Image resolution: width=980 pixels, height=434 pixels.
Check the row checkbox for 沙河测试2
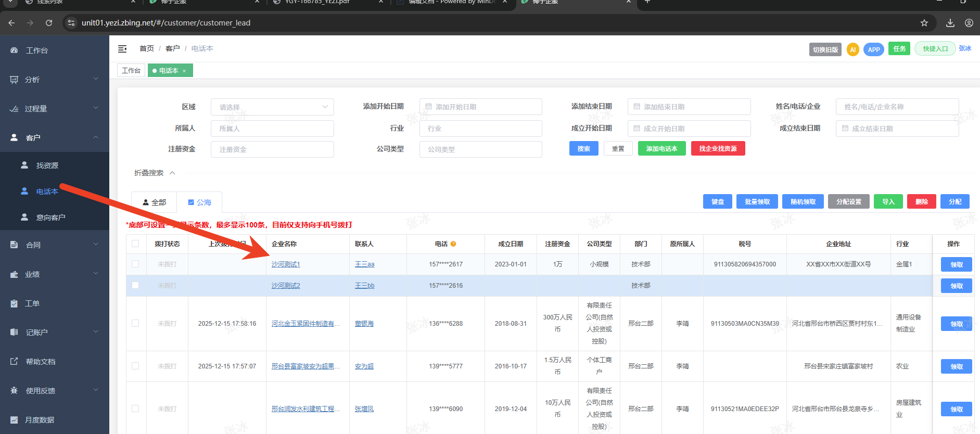pyautogui.click(x=135, y=285)
